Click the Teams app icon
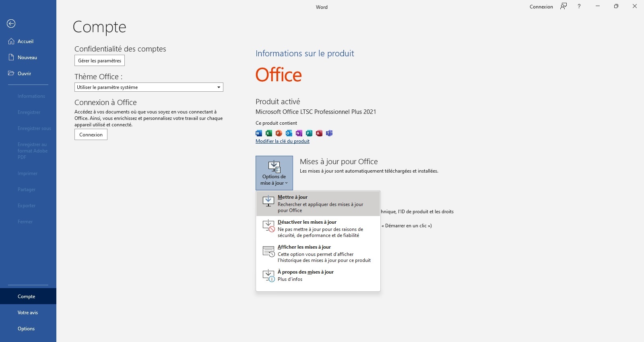The image size is (644, 342). 329,133
